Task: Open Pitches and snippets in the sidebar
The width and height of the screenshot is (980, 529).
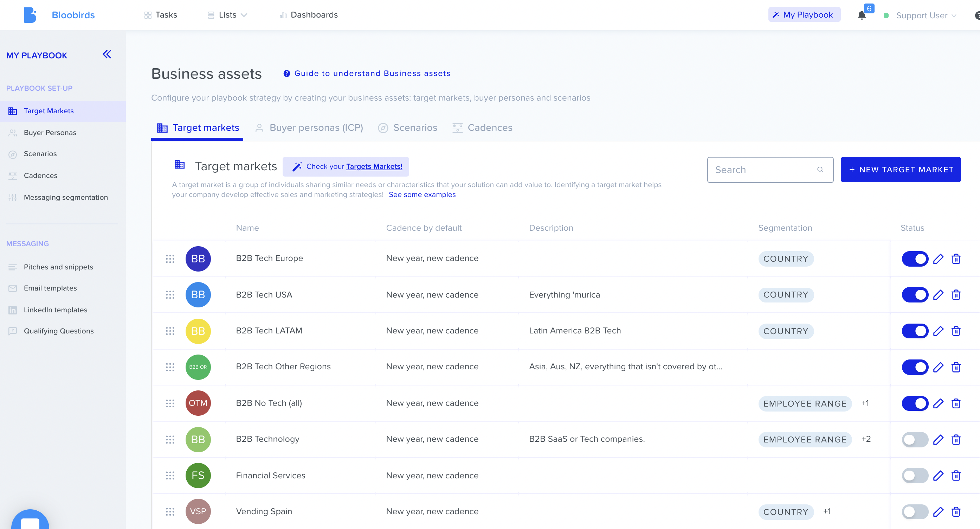Action: pos(63,267)
